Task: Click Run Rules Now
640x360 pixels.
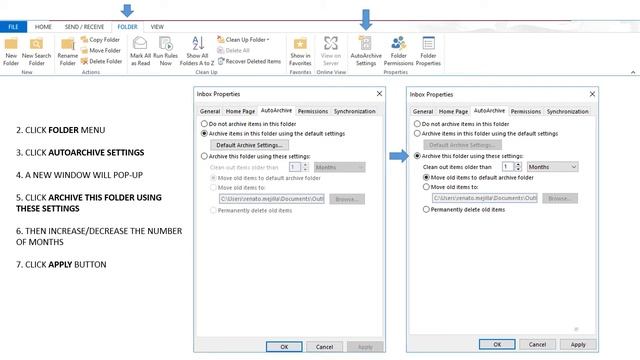Action: click(165, 51)
